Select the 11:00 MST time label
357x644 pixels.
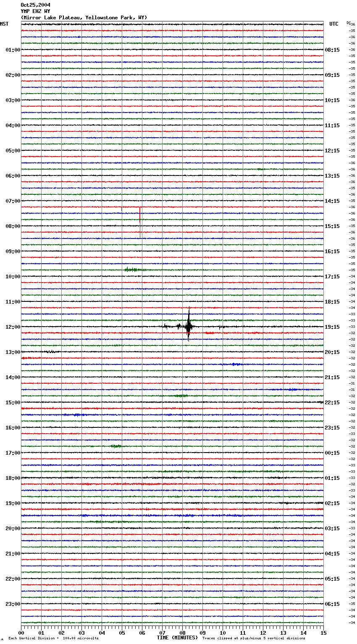[x=13, y=302]
